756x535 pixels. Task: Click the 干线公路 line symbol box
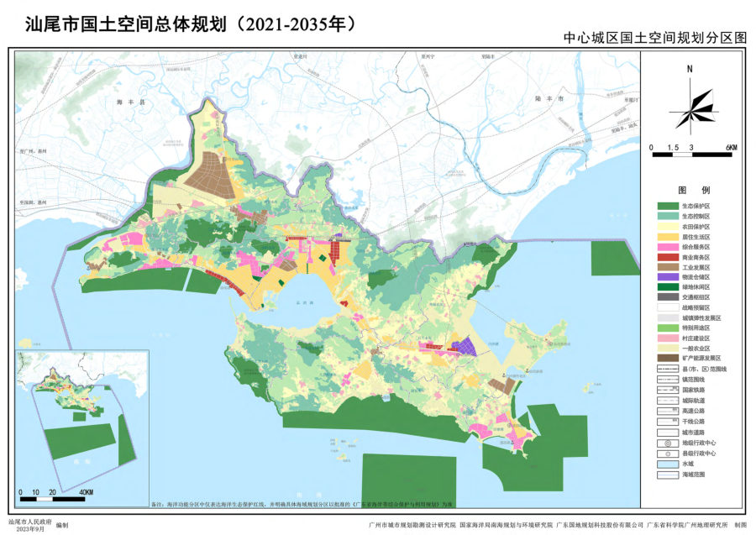667,422
